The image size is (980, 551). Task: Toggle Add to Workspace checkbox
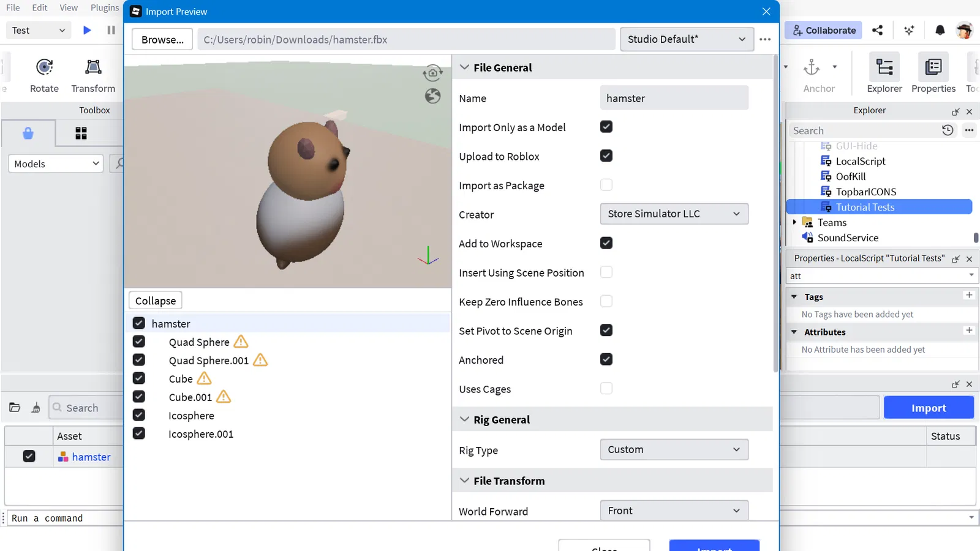point(606,243)
